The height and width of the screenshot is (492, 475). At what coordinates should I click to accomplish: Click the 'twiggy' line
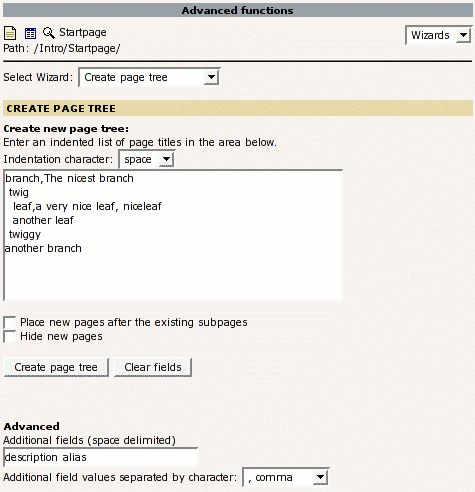coord(25,234)
